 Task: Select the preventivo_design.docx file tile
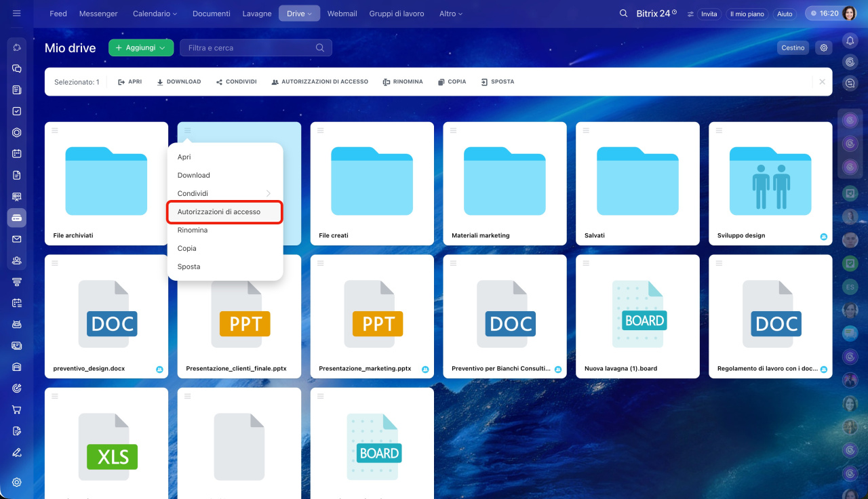click(x=106, y=317)
